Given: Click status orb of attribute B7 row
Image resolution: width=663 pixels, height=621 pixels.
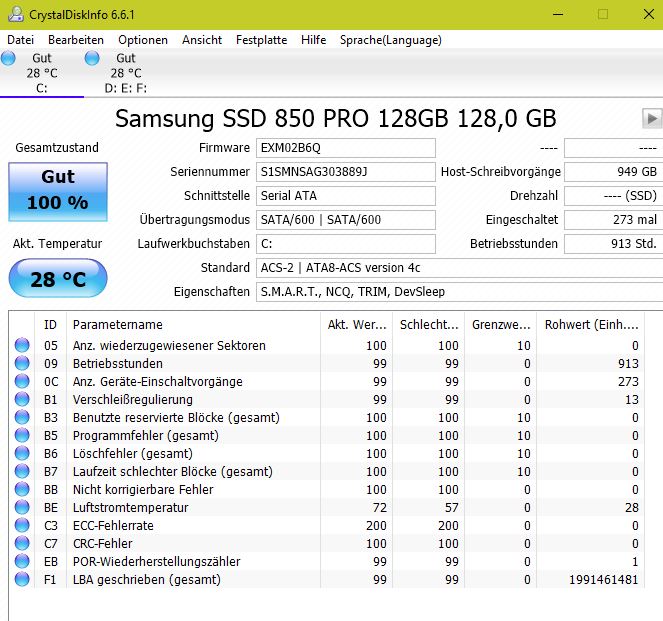Looking at the screenshot, I should 22,471.
